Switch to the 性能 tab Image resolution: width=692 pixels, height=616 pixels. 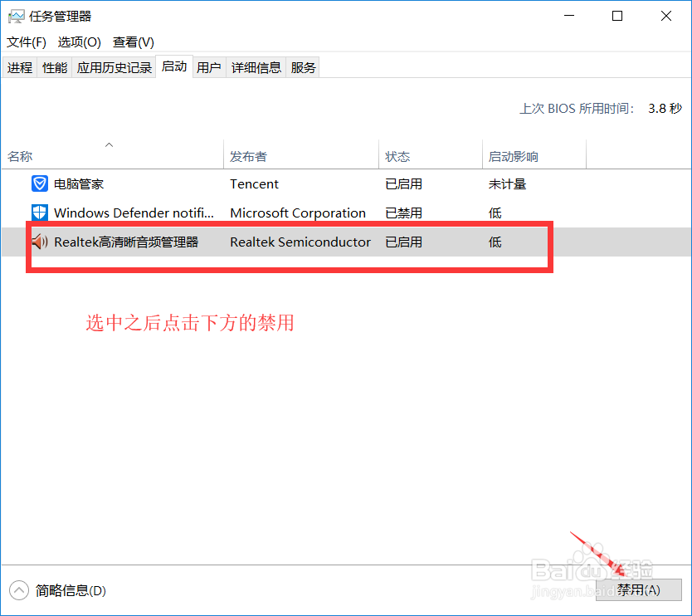point(55,67)
